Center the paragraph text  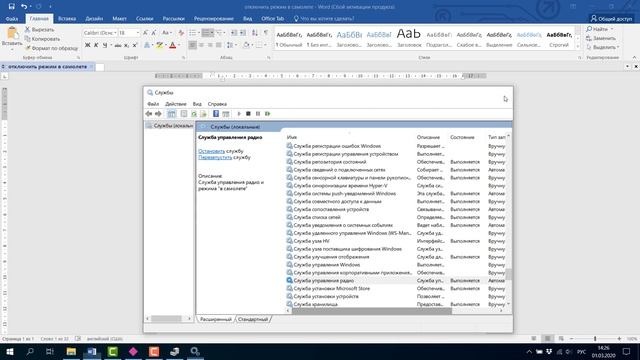(201, 45)
